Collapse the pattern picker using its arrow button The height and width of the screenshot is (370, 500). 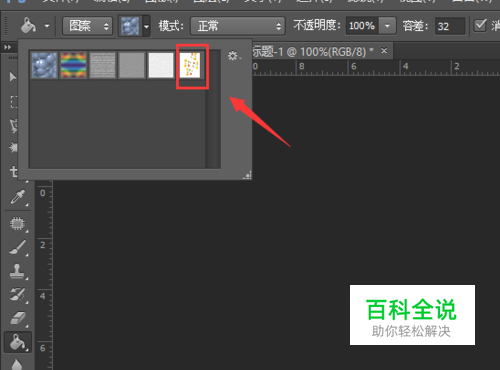(x=146, y=26)
